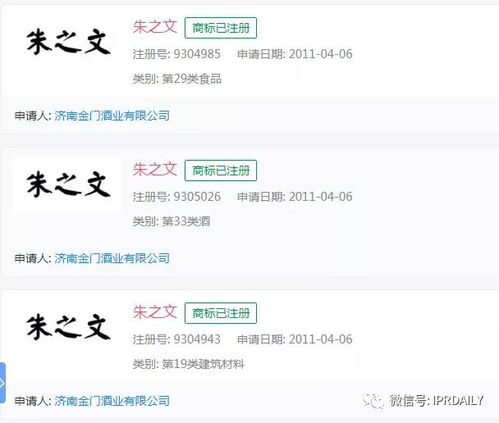Click the WeChat logo icon in watermark

(374, 401)
